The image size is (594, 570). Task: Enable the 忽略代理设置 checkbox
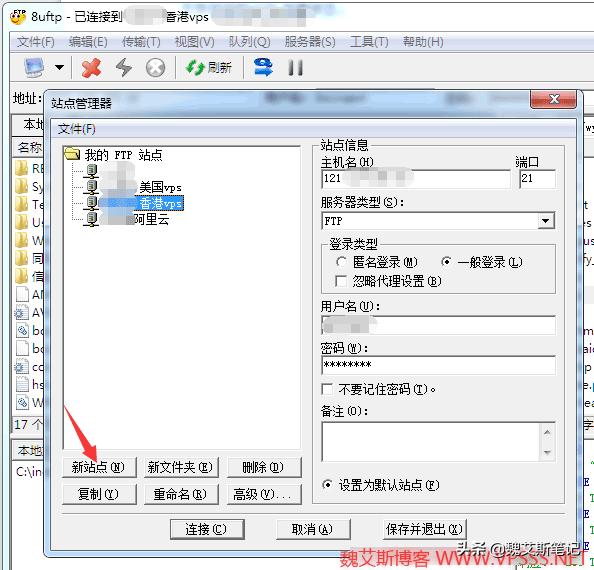click(x=341, y=281)
